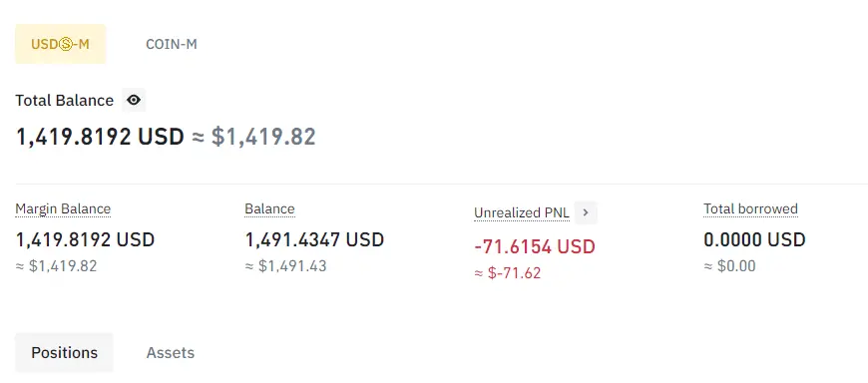Switch to COIN-M tab
868x383 pixels.
click(x=171, y=44)
